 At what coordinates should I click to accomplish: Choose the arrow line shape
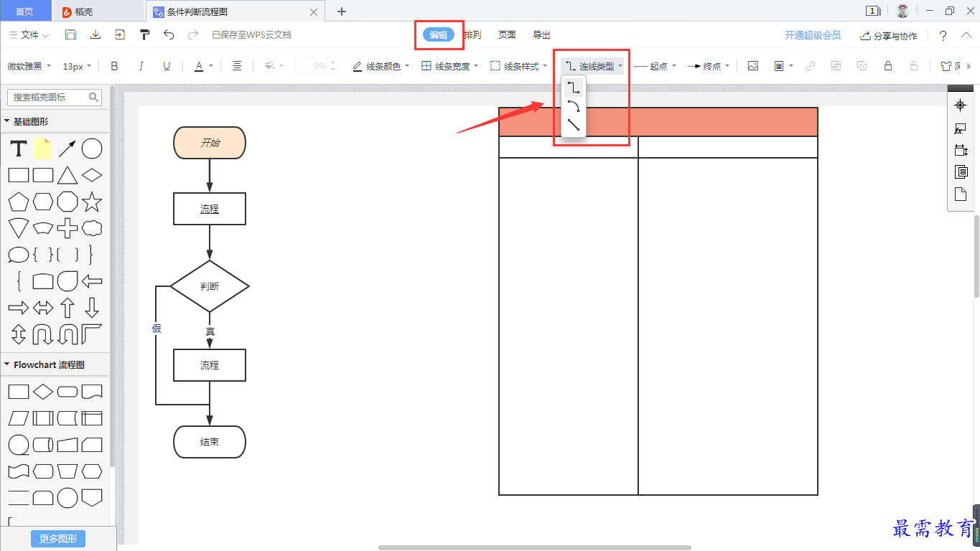point(67,149)
